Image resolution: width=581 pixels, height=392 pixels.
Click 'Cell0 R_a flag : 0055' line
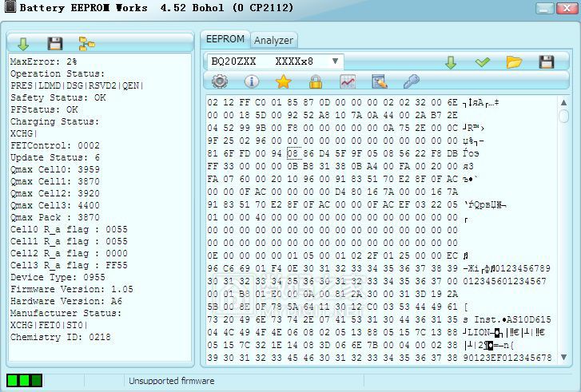69,229
